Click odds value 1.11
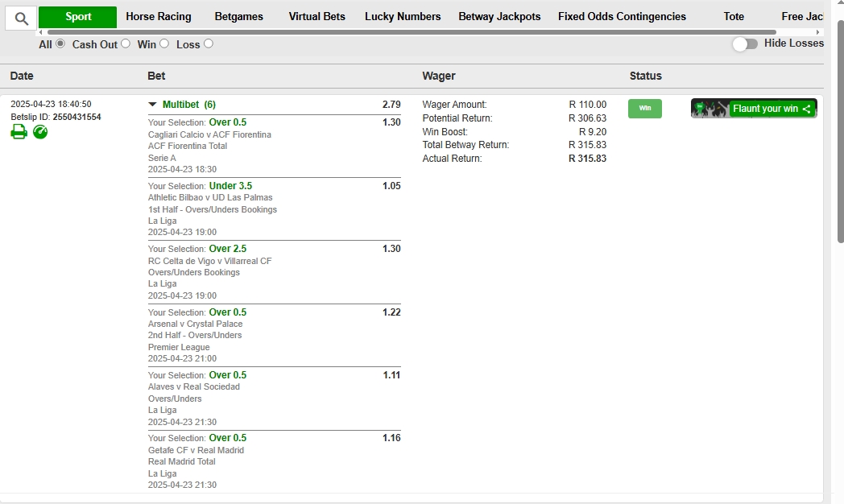 391,375
